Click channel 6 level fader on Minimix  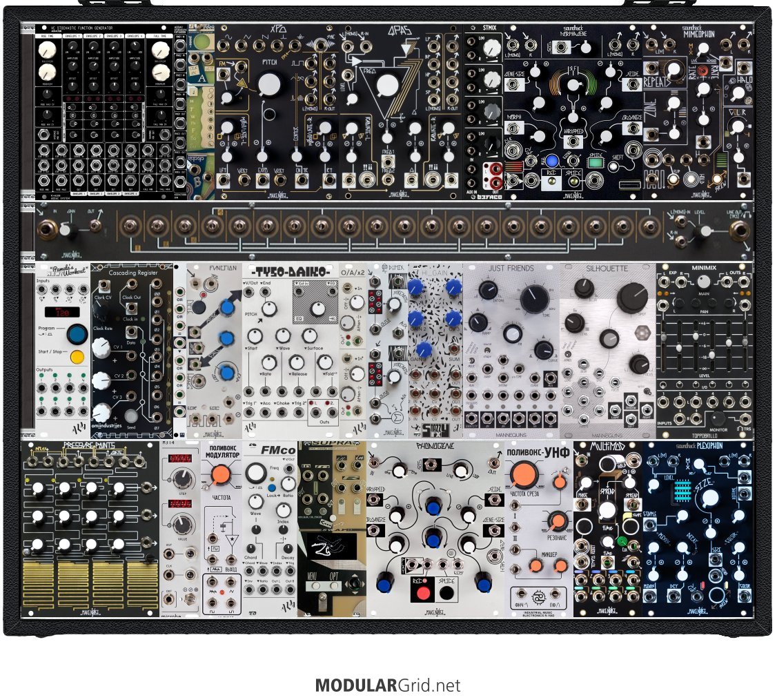coord(746,344)
